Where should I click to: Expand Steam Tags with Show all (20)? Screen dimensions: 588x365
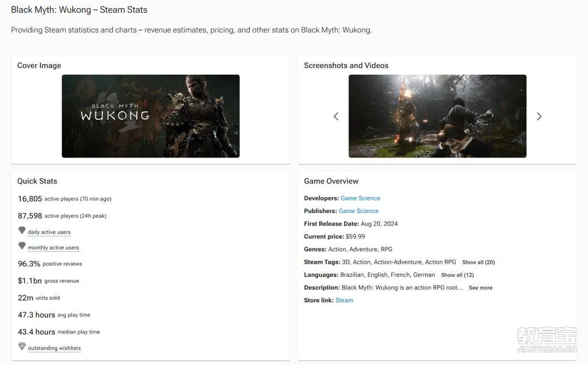[479, 262]
